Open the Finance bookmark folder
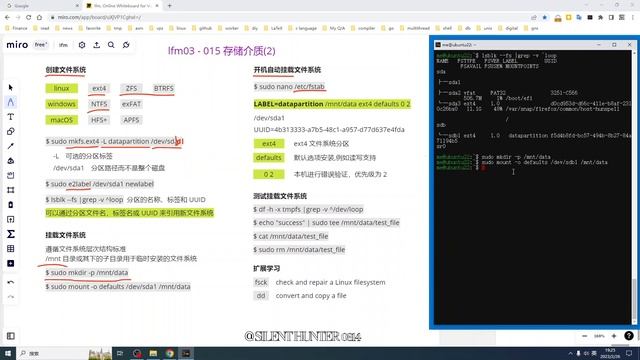This screenshot has width=640, height=360. coord(17,28)
